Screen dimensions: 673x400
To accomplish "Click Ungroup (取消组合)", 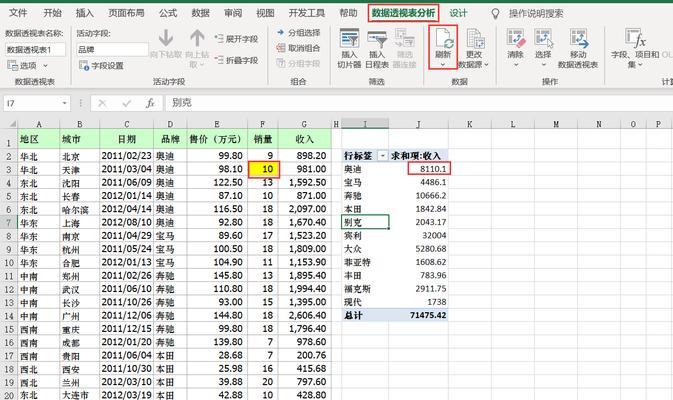I will (x=299, y=48).
